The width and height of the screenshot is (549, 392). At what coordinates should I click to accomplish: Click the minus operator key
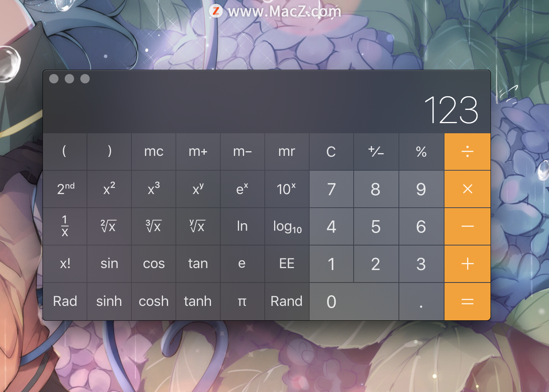467,226
